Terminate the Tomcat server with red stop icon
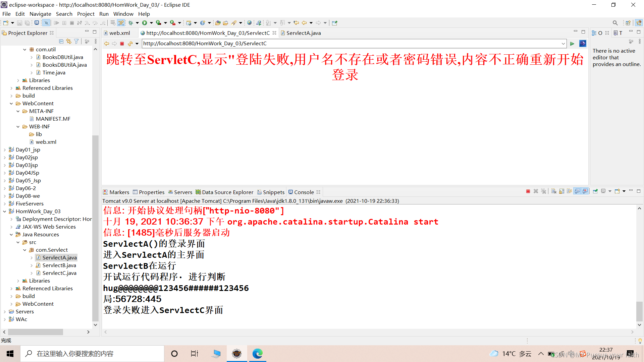The height and width of the screenshot is (362, 644). [528, 191]
